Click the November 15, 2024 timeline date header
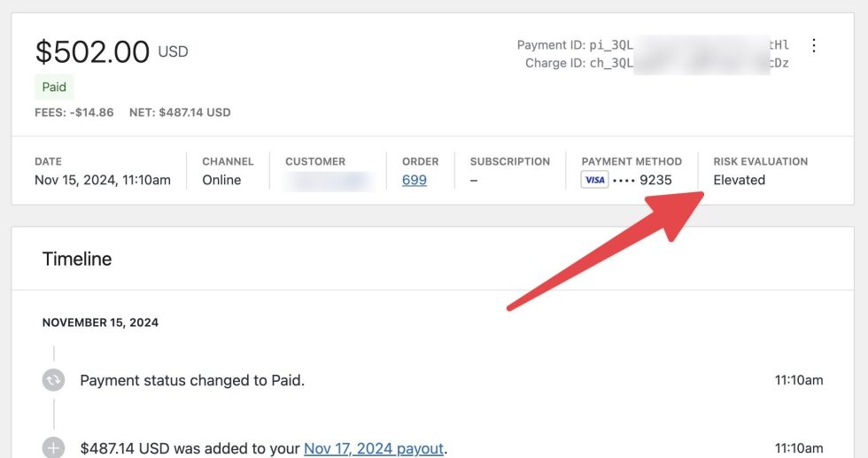 (100, 322)
